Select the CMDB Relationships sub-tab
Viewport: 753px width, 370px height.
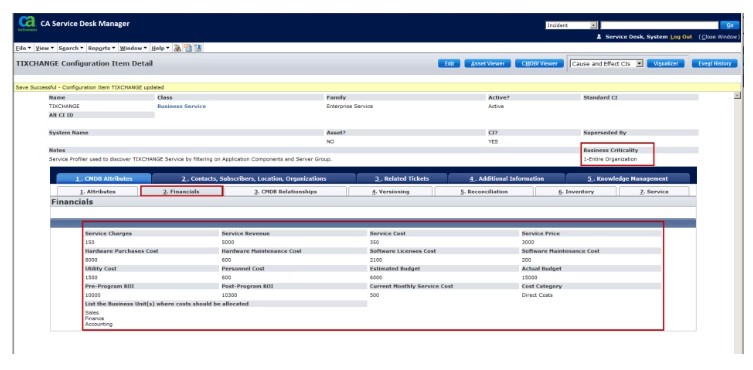(285, 191)
